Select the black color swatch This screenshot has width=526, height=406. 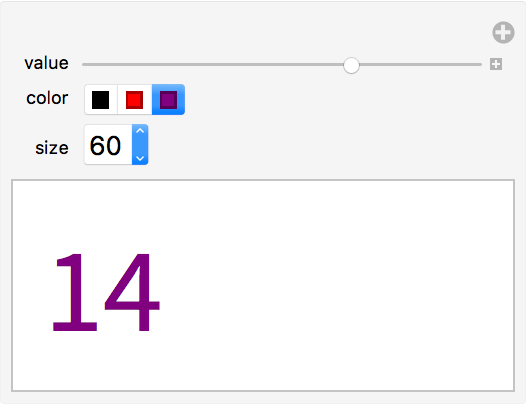tap(101, 100)
